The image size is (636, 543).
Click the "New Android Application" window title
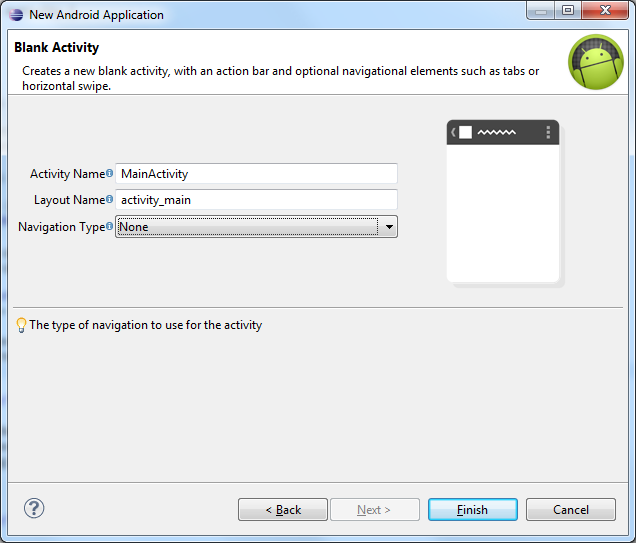(96, 15)
